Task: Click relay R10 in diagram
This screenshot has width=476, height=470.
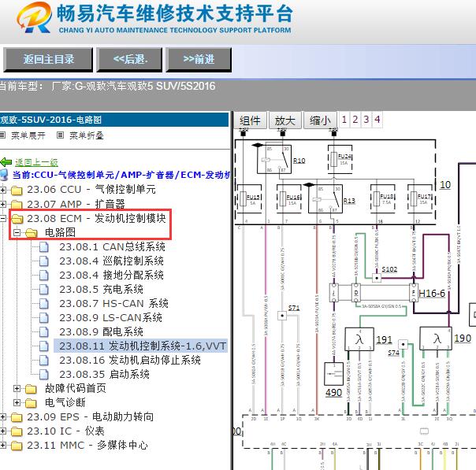Action: (x=274, y=159)
